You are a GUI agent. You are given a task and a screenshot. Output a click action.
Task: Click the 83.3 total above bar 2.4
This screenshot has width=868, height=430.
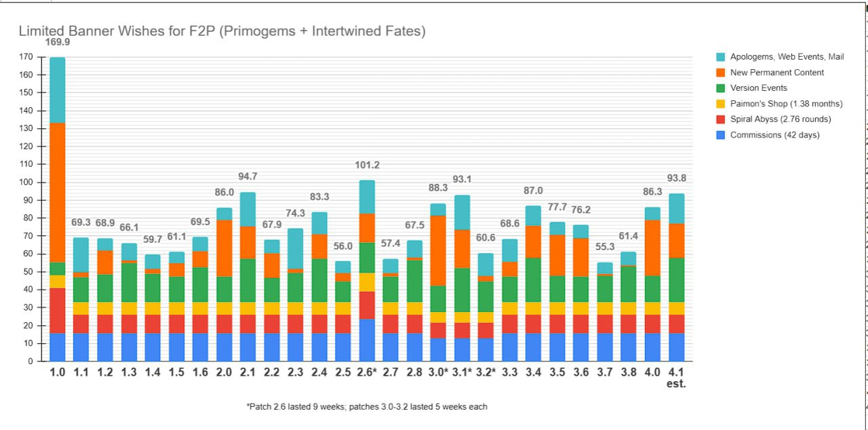pos(319,197)
